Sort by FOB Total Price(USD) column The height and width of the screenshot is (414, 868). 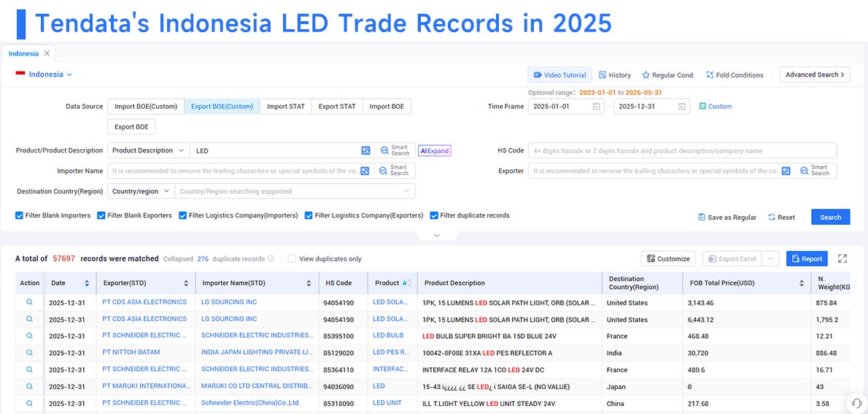point(802,283)
